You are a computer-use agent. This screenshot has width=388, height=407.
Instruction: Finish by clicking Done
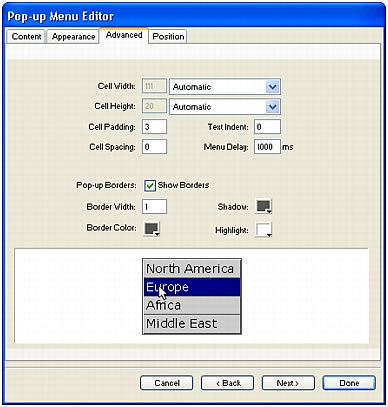point(349,383)
